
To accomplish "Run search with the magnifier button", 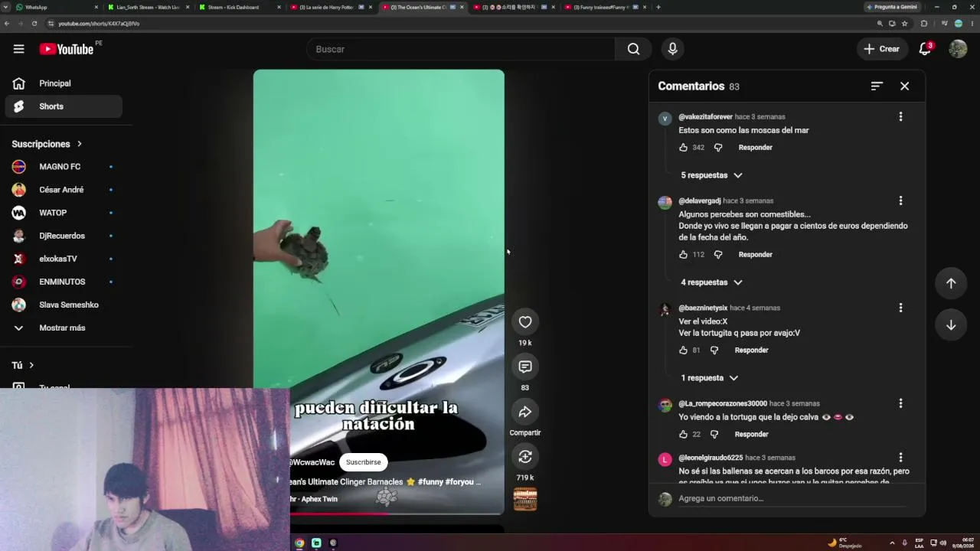I will point(633,49).
